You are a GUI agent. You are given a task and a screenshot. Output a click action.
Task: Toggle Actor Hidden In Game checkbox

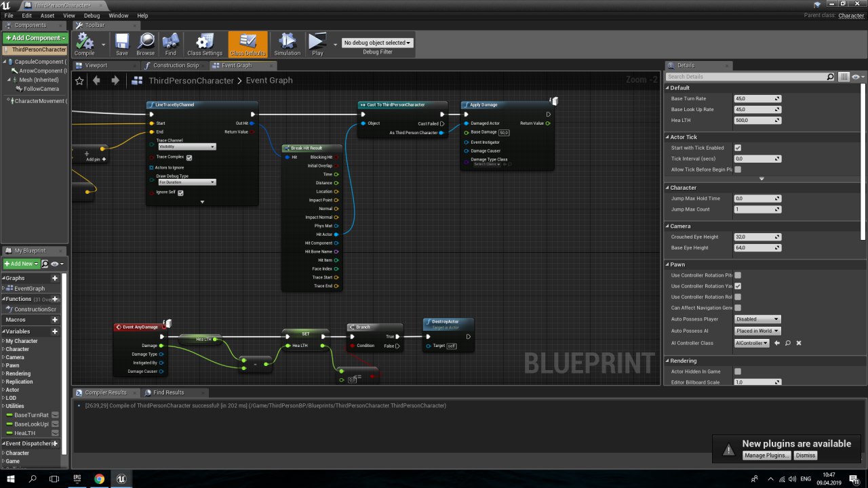(738, 371)
